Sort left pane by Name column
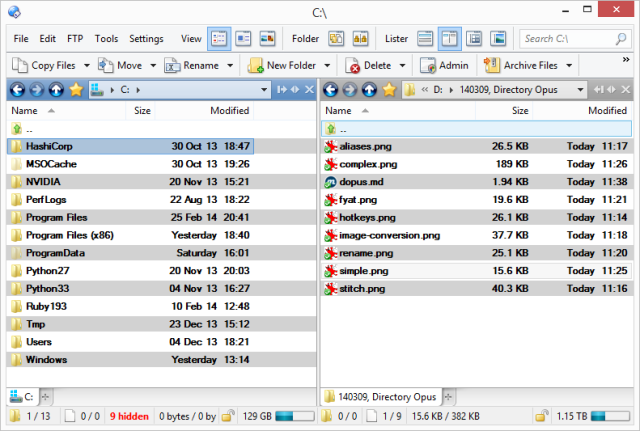Screen dimensions: 640x431 pos(66,111)
